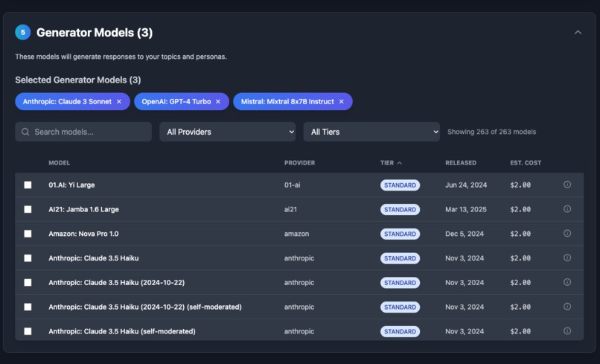Check Claude 3.5 Haiku (self-moderated) checkbox
The image size is (600, 364).
coord(28,331)
